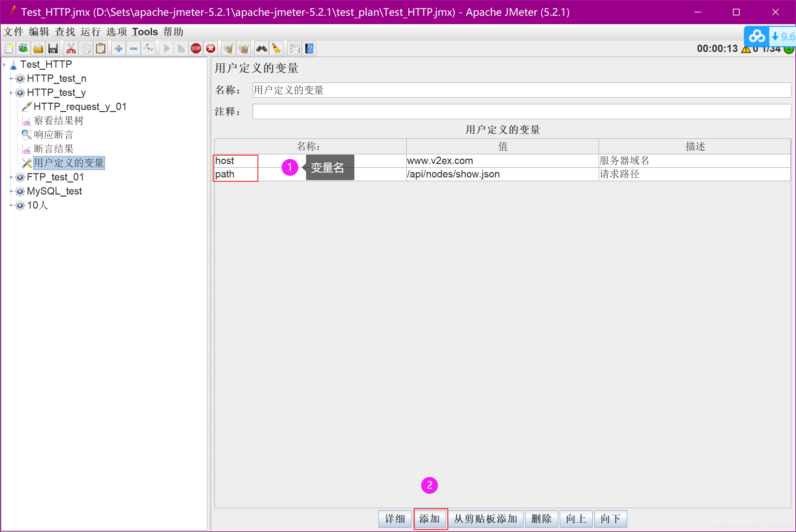Click the Function Helper notebook icon
Screen dimensions: 796x532
pos(294,49)
